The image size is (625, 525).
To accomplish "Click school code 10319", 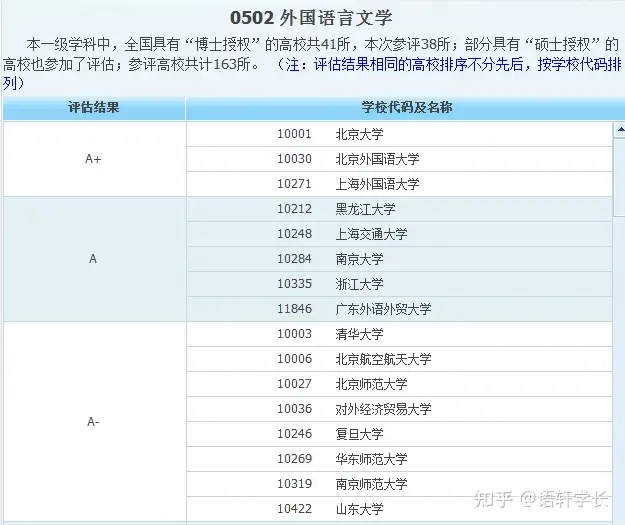I will [294, 484].
